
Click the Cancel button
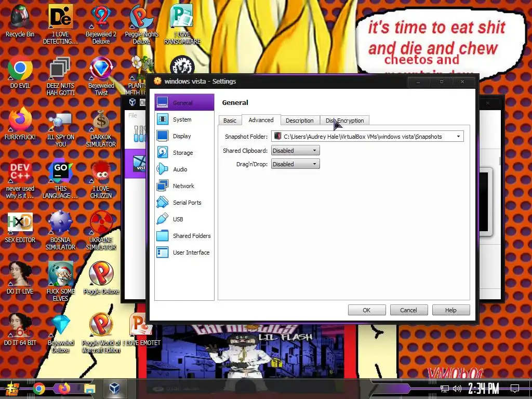click(408, 310)
